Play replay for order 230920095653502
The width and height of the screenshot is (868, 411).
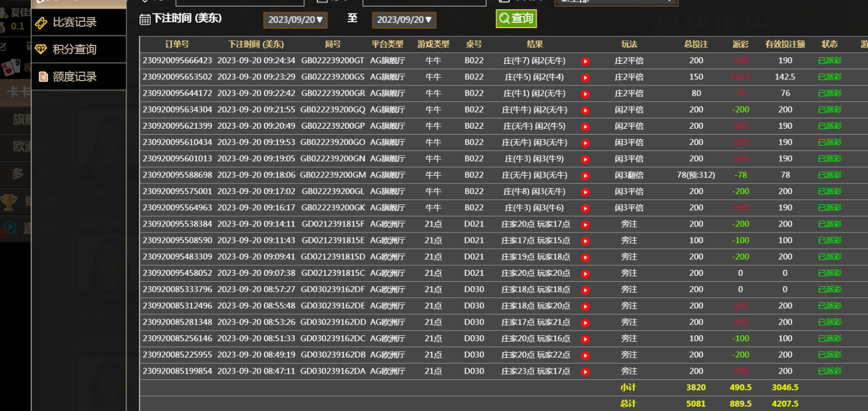(x=585, y=78)
